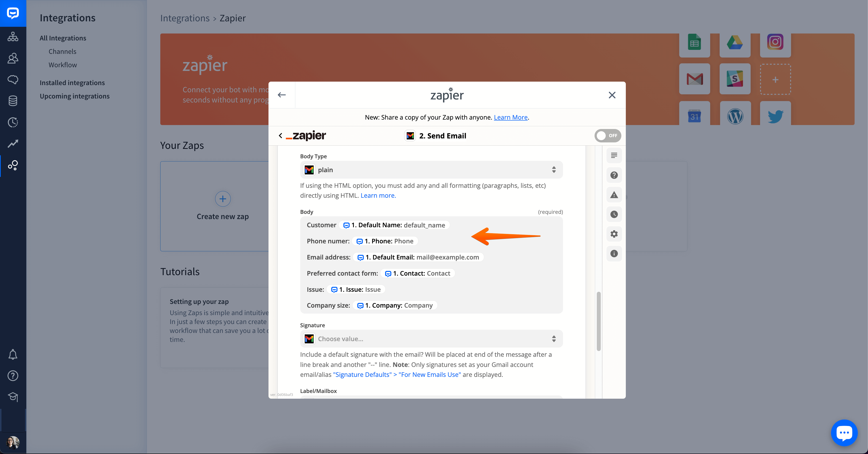Click inside the email Body field

click(x=431, y=265)
